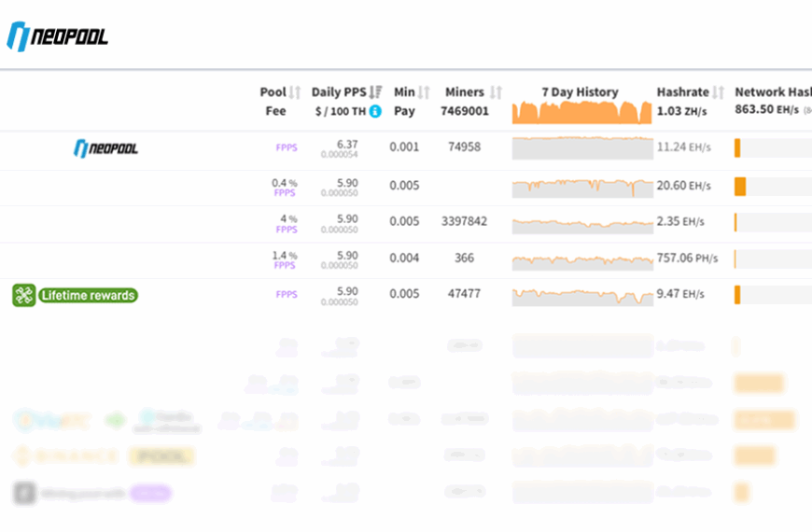Click the 863.50 EH/s network hashrate
This screenshot has height=532, width=812.
click(766, 110)
